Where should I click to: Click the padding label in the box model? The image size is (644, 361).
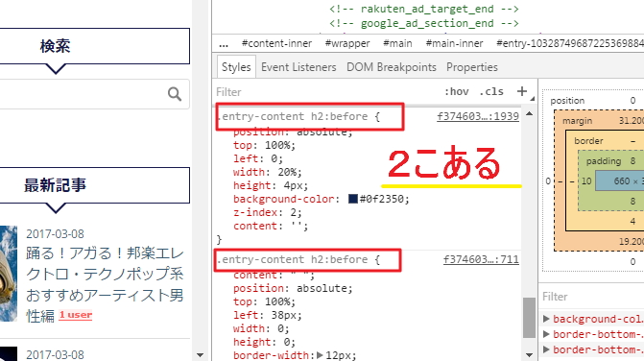click(604, 161)
